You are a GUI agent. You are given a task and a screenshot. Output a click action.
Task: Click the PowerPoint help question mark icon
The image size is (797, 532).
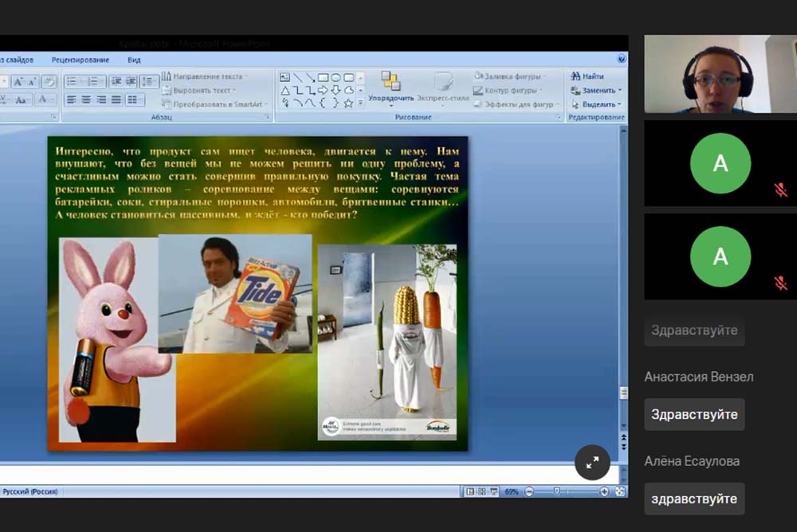coord(621,59)
